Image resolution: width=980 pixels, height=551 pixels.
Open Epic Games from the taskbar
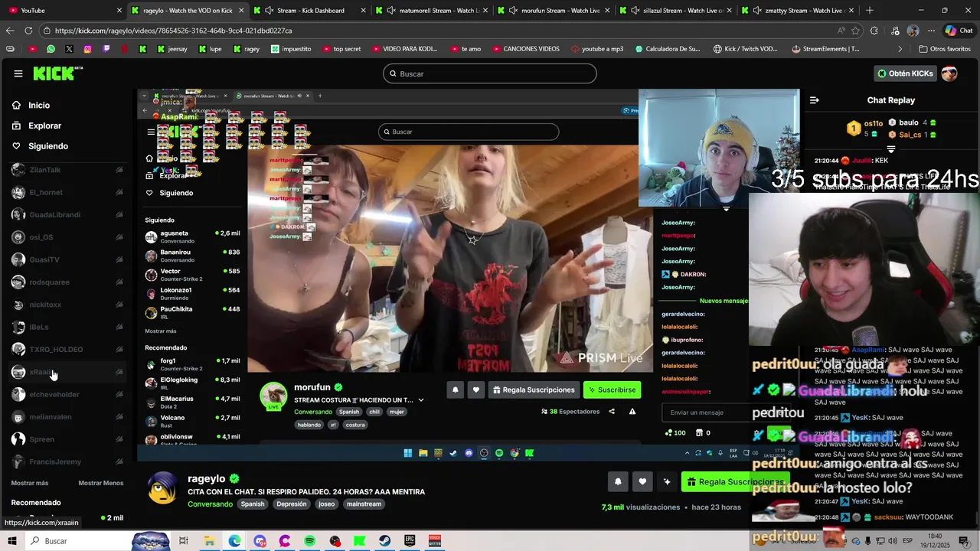pyautogui.click(x=410, y=541)
